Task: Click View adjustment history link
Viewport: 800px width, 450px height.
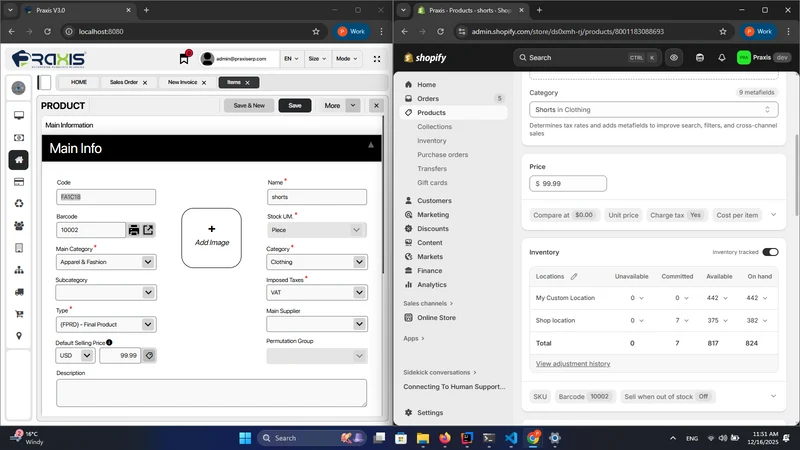Action: [x=573, y=364]
